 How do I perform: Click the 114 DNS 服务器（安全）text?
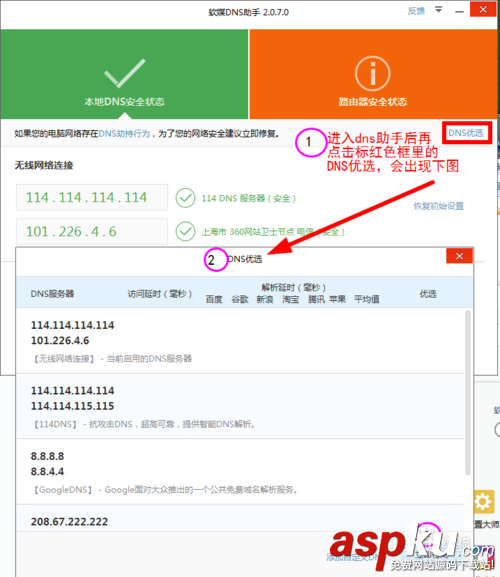[249, 199]
